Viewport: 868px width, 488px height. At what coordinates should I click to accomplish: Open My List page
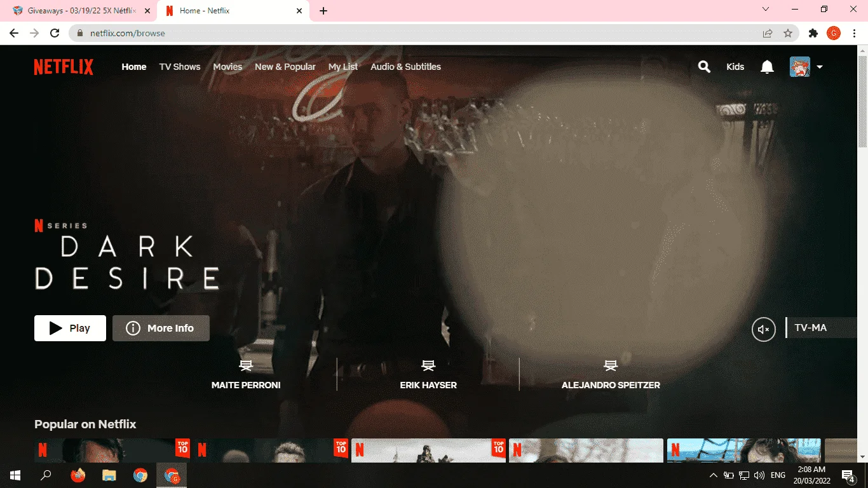(x=343, y=67)
